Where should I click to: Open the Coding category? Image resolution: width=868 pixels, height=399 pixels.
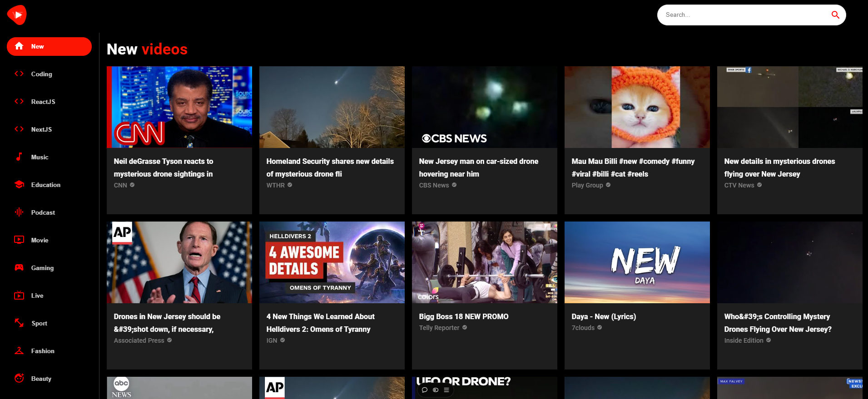coord(49,74)
